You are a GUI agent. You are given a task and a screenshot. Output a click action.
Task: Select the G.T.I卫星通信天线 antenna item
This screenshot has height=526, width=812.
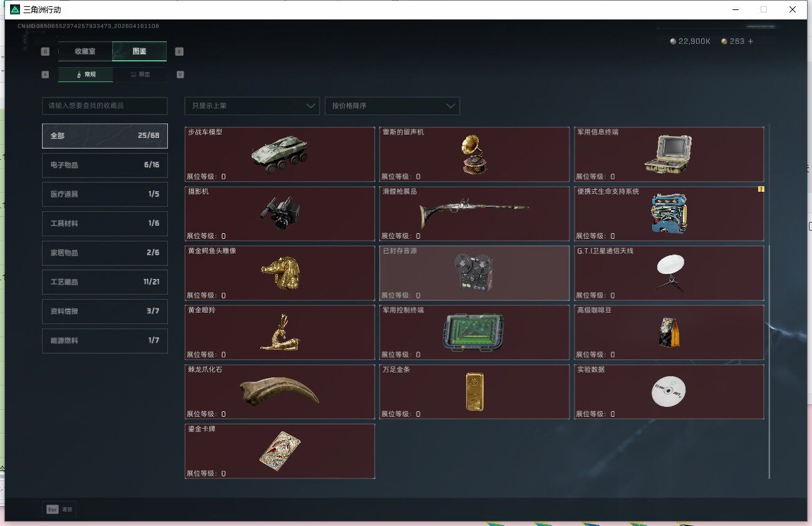(669, 273)
